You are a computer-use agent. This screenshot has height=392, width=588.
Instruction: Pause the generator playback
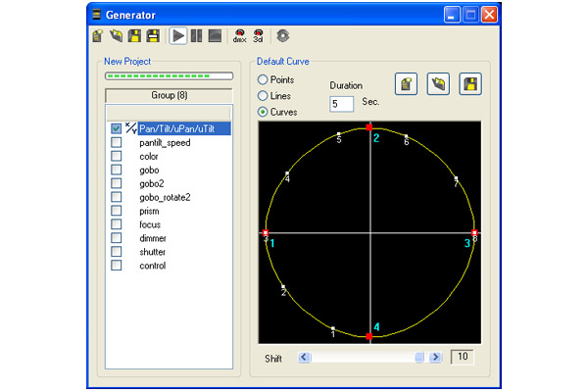tap(197, 36)
